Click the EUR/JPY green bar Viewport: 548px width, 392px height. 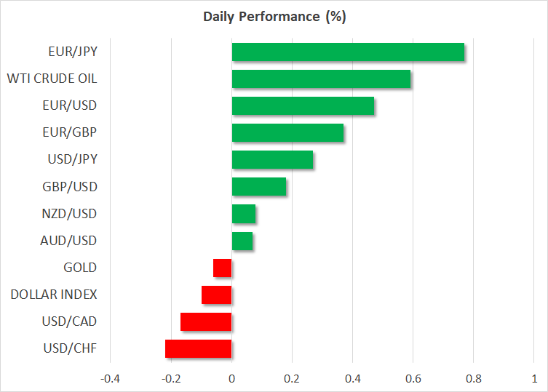[x=348, y=52]
